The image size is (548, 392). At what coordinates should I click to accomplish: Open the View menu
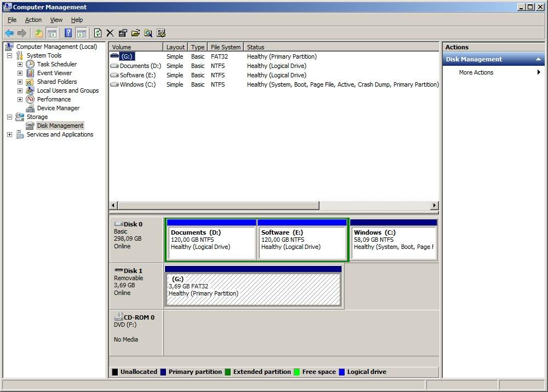pyautogui.click(x=56, y=20)
